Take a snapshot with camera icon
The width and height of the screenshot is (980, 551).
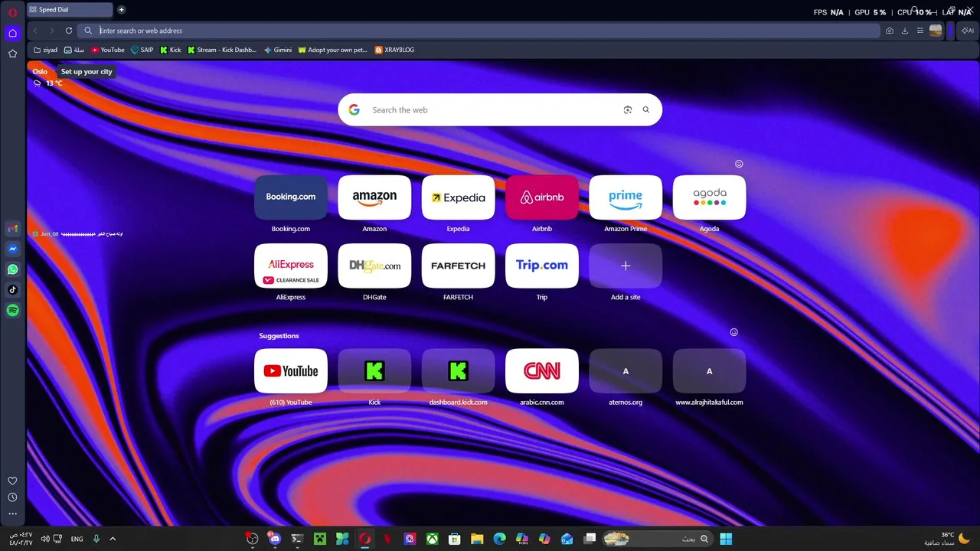click(x=889, y=31)
